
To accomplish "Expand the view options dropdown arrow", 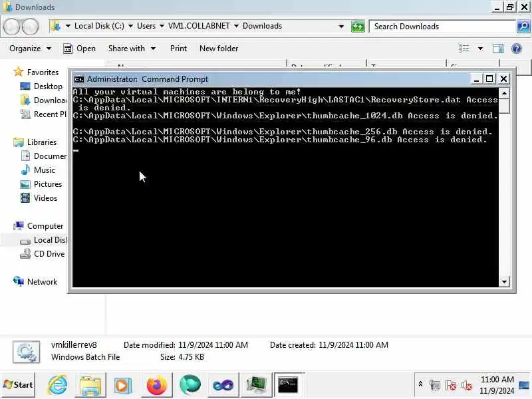I will pyautogui.click(x=480, y=49).
